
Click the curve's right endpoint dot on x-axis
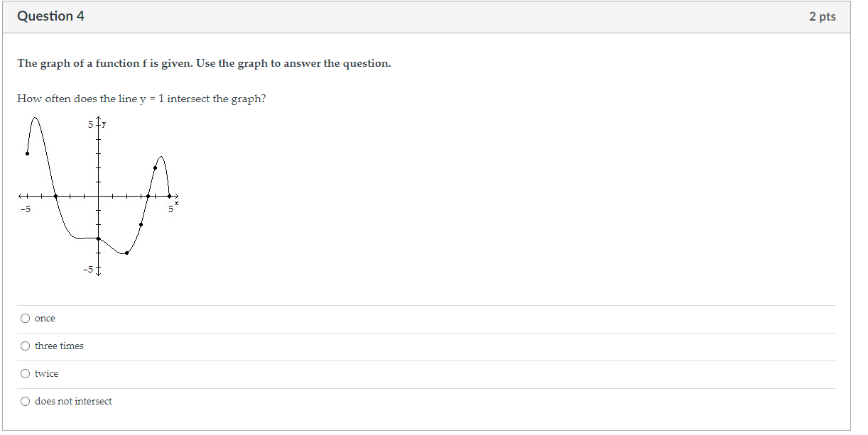[x=169, y=196]
